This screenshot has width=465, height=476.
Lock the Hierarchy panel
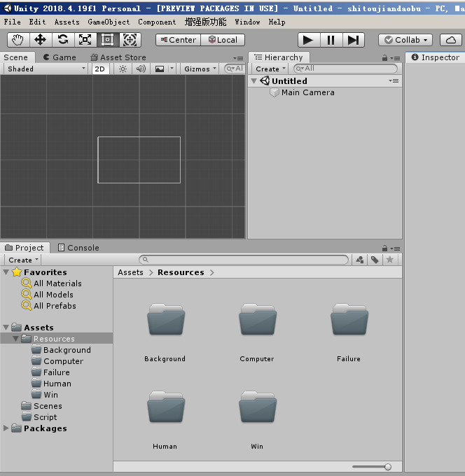pos(384,57)
